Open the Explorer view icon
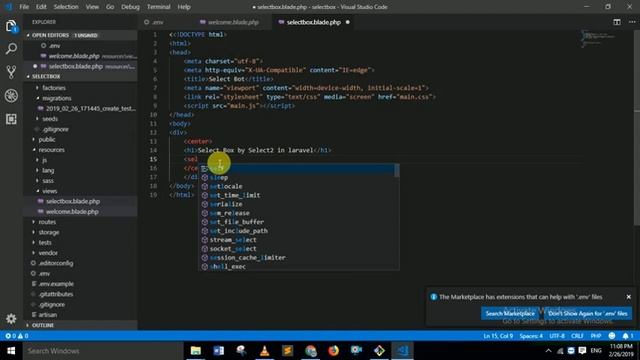 click(x=11, y=27)
